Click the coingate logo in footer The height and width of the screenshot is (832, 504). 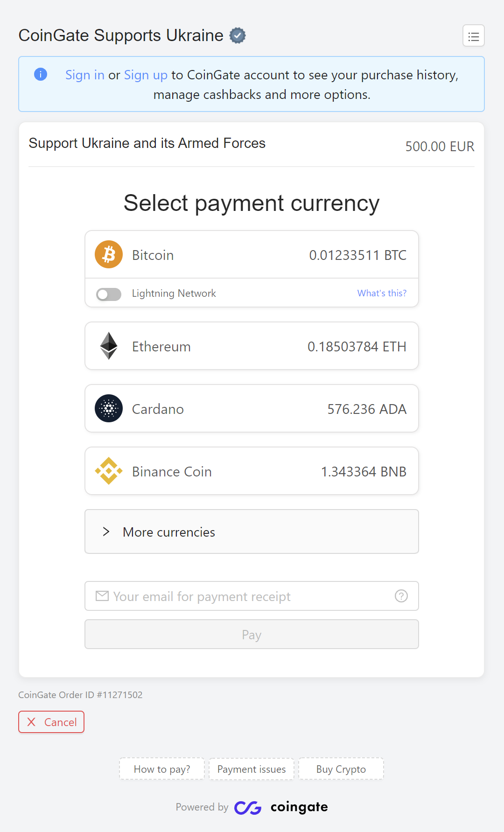pos(281,807)
